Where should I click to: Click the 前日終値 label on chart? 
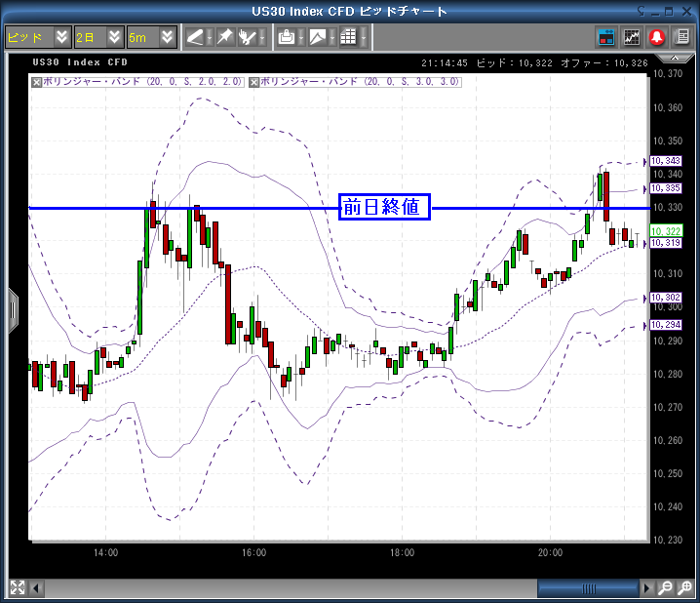point(385,208)
